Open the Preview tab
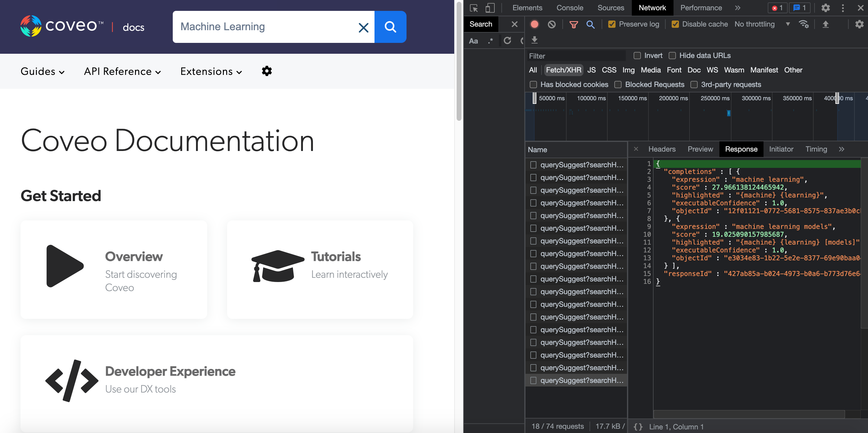The width and height of the screenshot is (868, 433). tap(700, 149)
